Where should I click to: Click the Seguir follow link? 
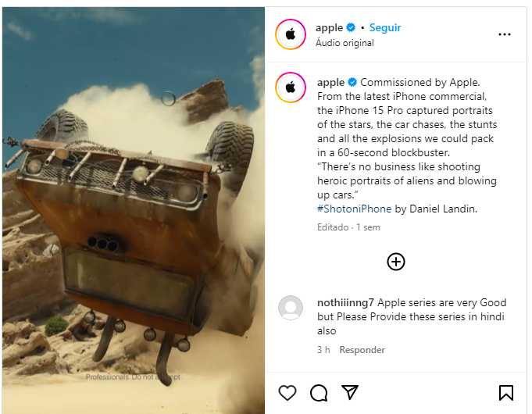[x=385, y=27]
